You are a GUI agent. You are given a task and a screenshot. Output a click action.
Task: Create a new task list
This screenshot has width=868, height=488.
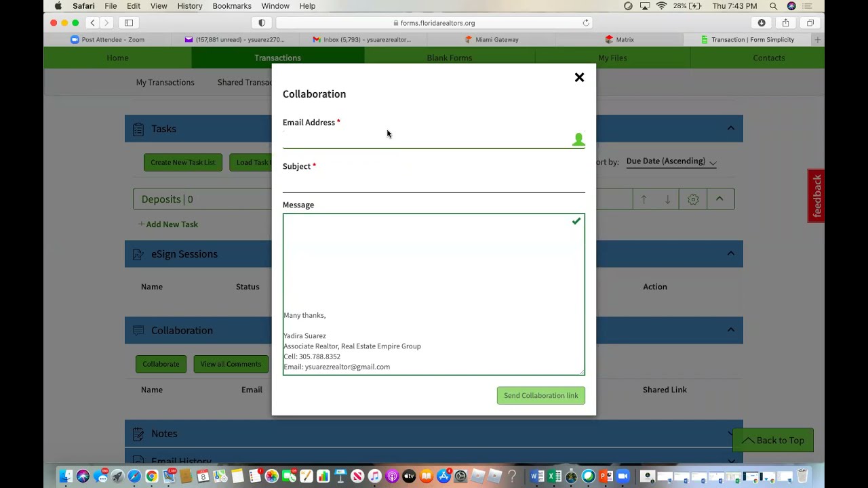tap(182, 162)
